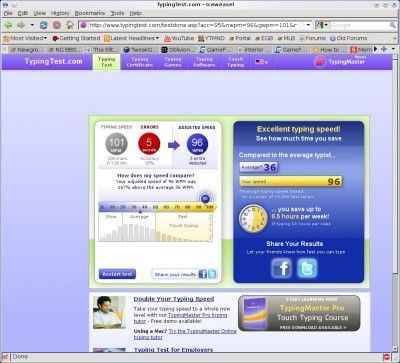Switch to the TweakG... tab
400x363 pixels.
(x=140, y=50)
